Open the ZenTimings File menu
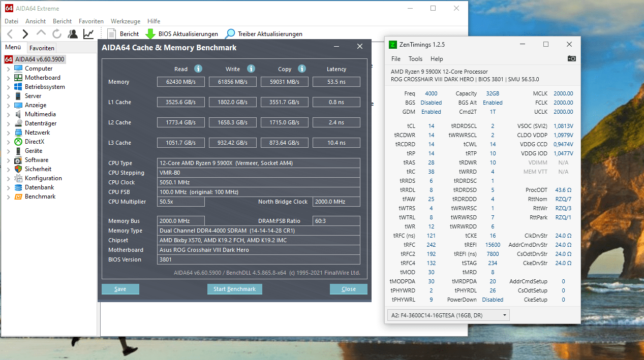 tap(396, 59)
